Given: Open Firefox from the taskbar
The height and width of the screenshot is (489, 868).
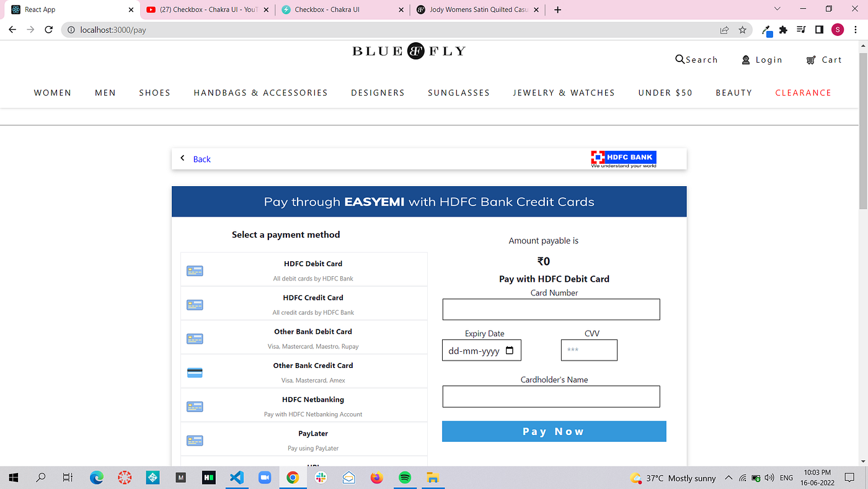Looking at the screenshot, I should pyautogui.click(x=377, y=478).
